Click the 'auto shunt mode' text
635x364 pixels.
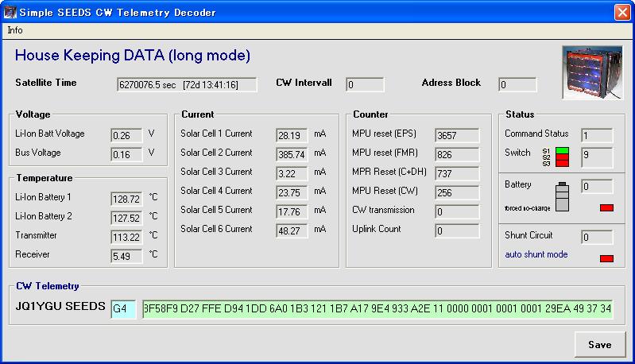tap(536, 254)
